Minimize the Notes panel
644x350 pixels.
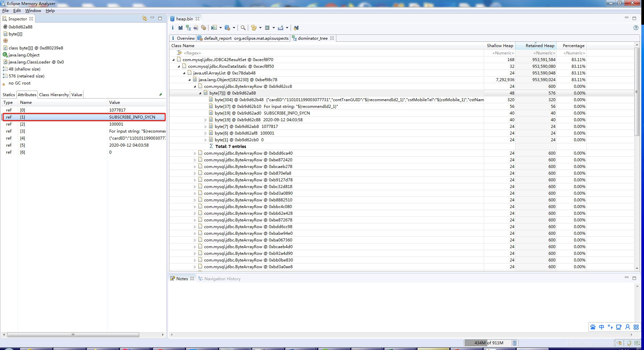[627, 278]
